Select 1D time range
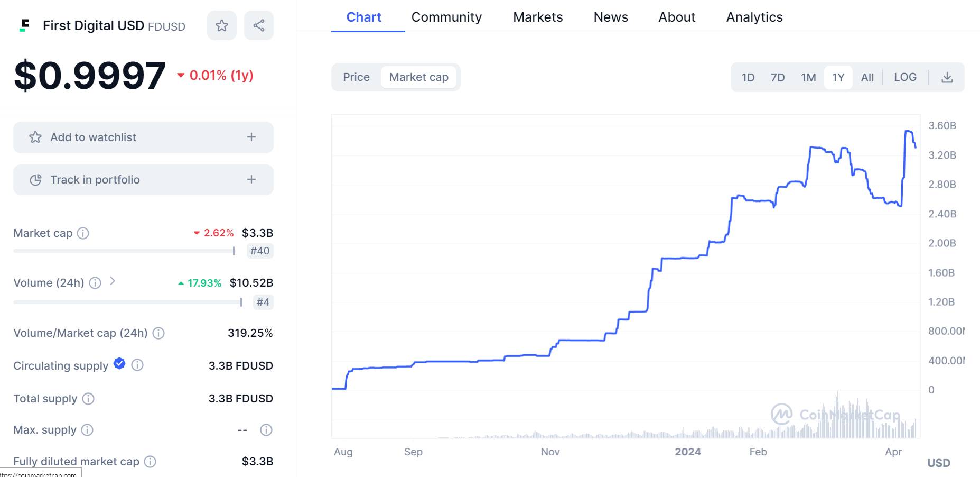 (748, 78)
